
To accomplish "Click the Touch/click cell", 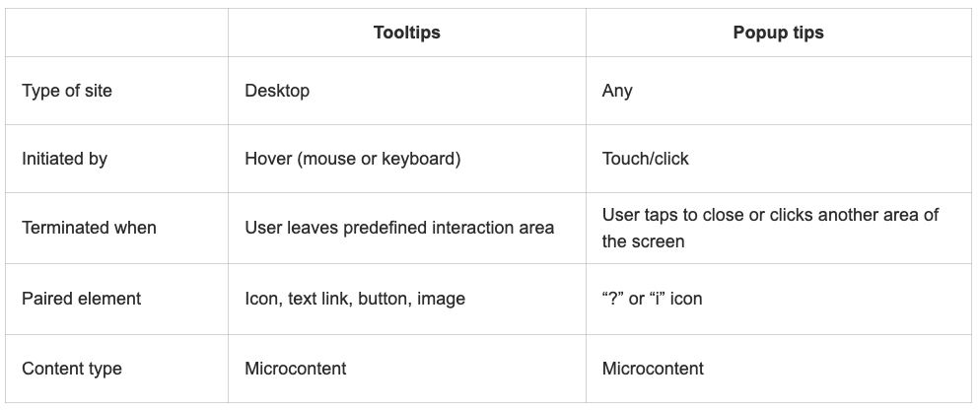I will 645,159.
